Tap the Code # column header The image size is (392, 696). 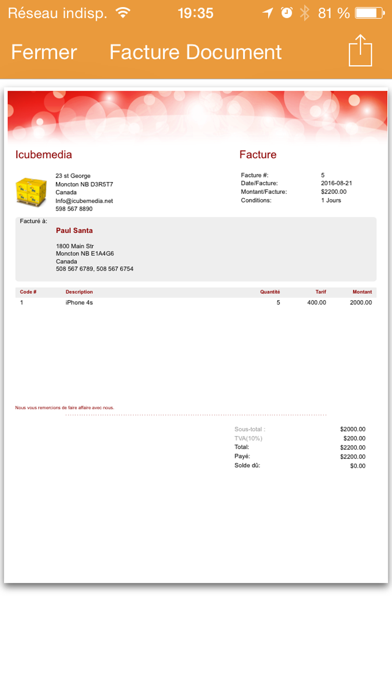click(28, 292)
